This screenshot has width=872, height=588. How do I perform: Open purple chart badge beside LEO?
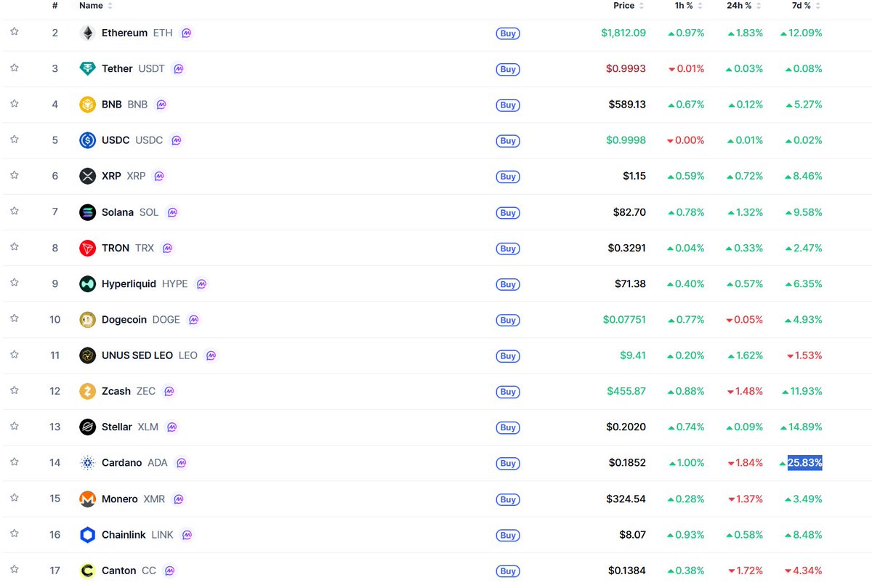[x=211, y=355]
